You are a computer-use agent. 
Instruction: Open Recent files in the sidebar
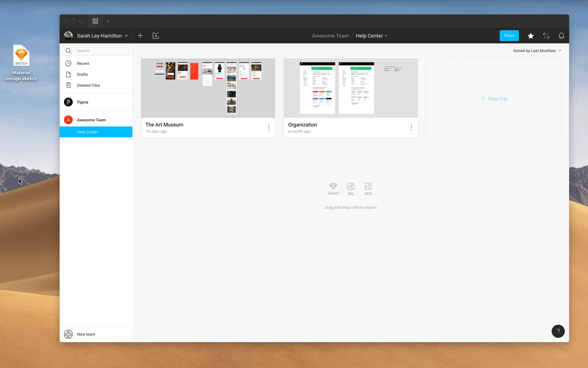(96, 63)
